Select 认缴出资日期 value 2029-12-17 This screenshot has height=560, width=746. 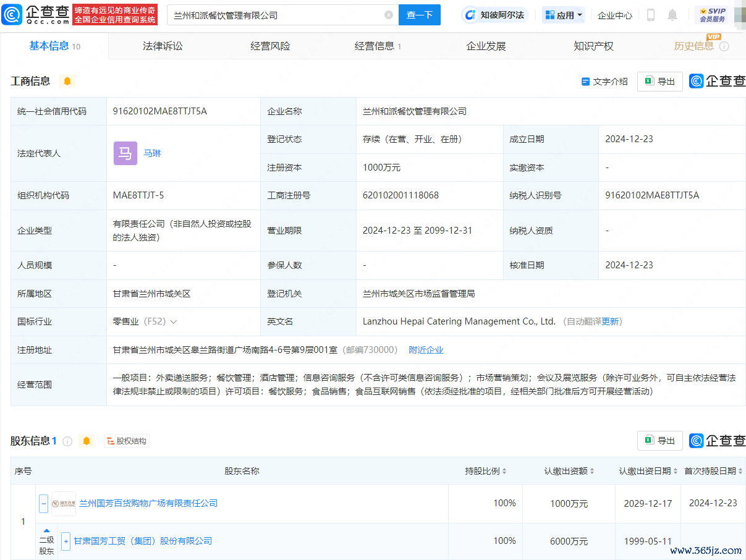[x=648, y=503]
